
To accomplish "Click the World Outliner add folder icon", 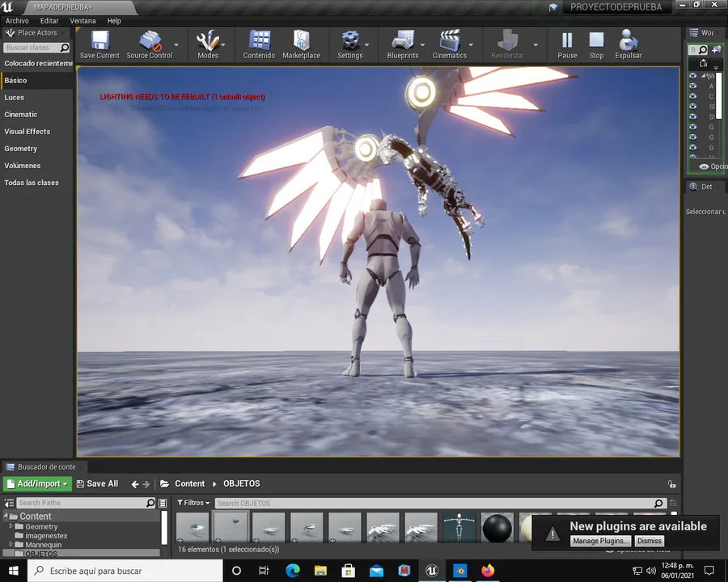I will 717,49.
